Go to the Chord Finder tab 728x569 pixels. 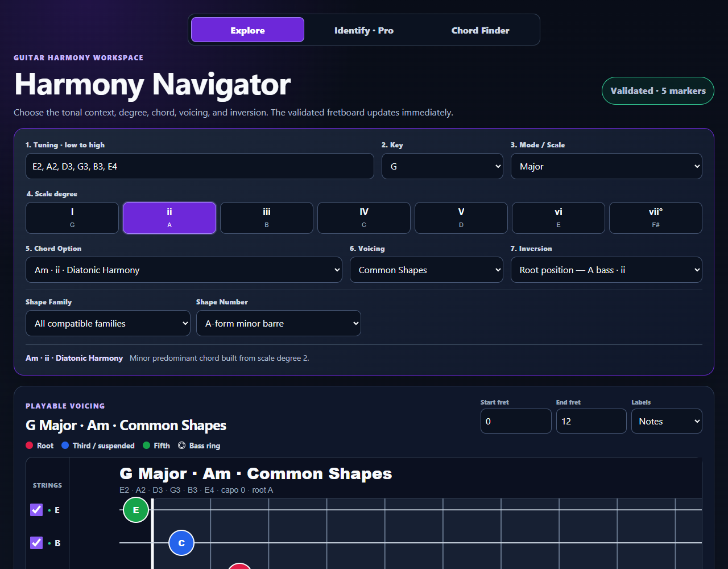[x=481, y=30]
